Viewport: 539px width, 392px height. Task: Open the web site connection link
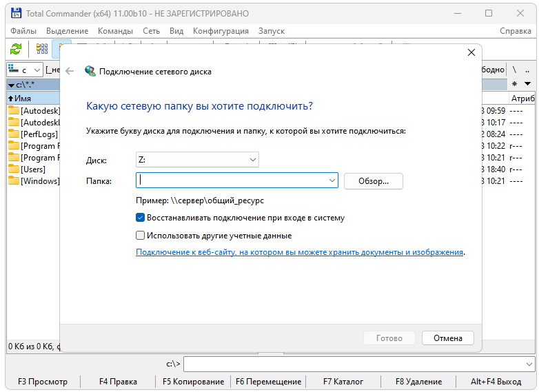[x=299, y=252]
